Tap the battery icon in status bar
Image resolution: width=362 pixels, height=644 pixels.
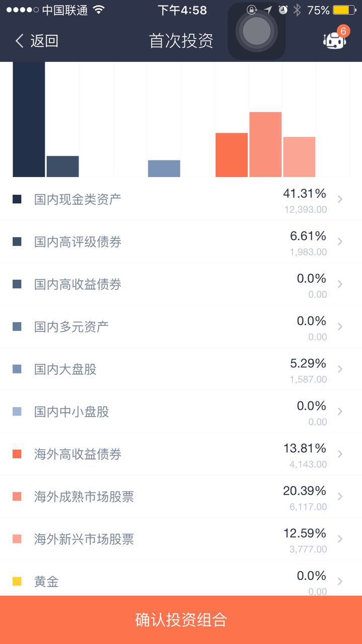point(344,10)
